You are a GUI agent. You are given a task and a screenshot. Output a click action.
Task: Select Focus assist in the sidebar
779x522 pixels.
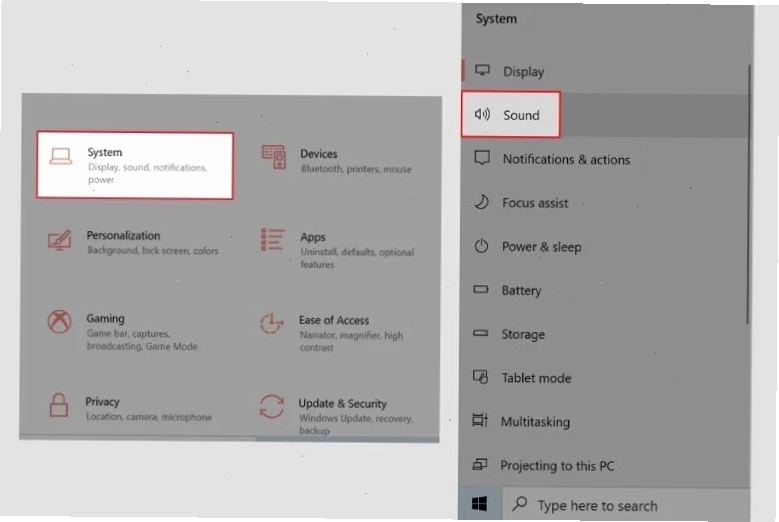(x=605, y=203)
